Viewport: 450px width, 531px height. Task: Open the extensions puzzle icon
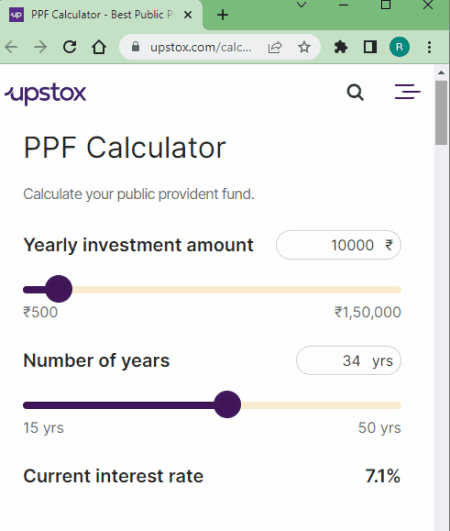(341, 47)
